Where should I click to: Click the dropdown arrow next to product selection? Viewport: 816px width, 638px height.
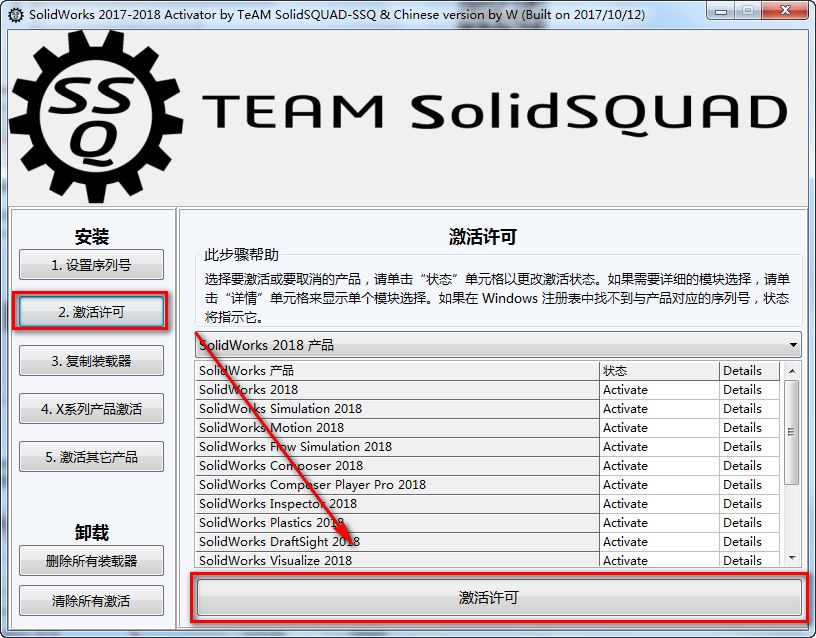[x=795, y=345]
